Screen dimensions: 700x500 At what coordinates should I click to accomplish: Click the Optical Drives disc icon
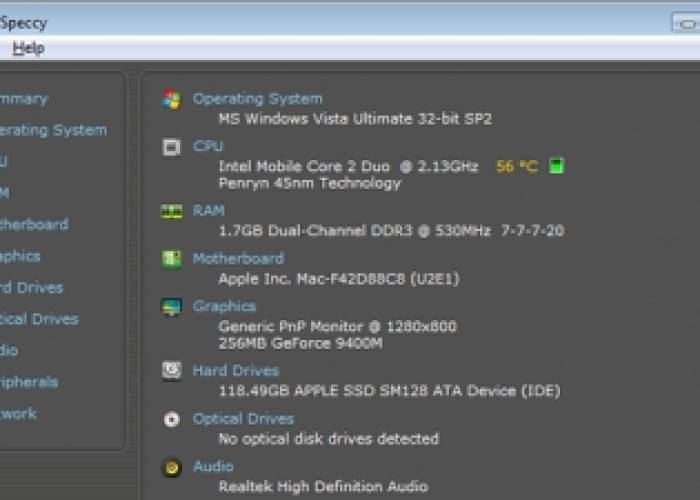[x=171, y=419]
